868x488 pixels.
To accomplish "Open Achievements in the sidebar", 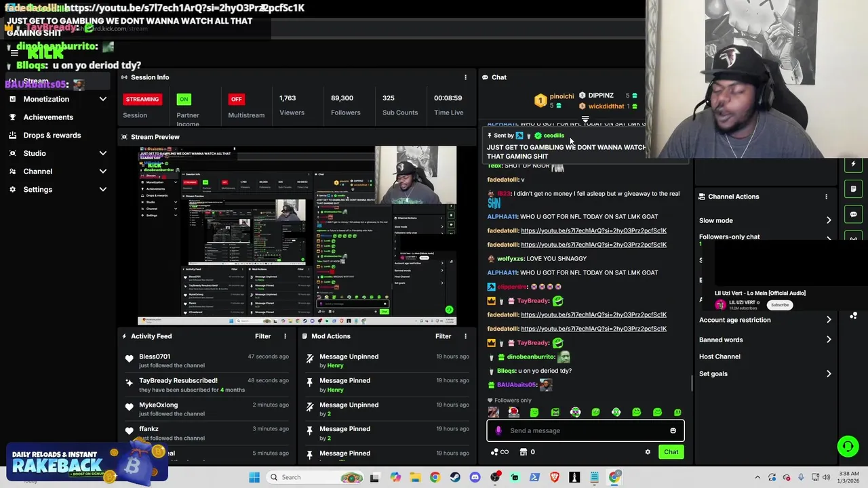I will [x=48, y=117].
